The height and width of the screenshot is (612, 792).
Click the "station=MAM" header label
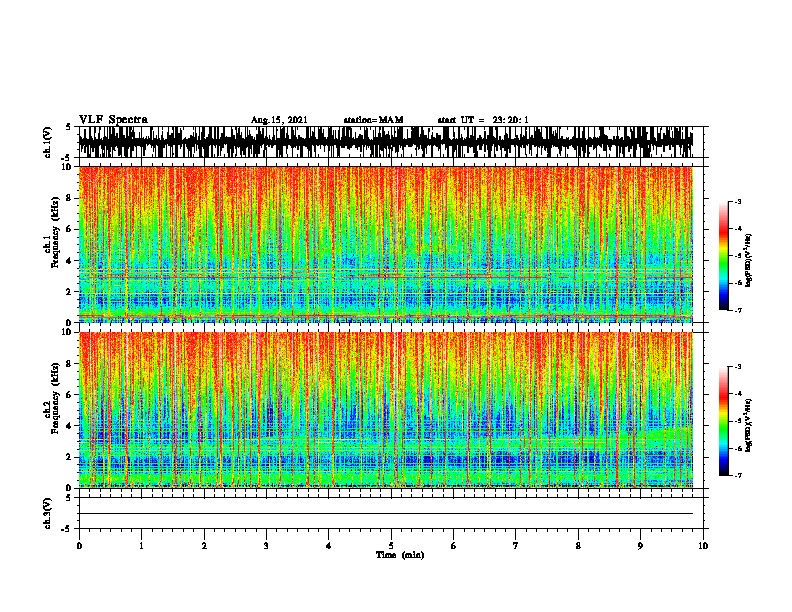click(373, 120)
